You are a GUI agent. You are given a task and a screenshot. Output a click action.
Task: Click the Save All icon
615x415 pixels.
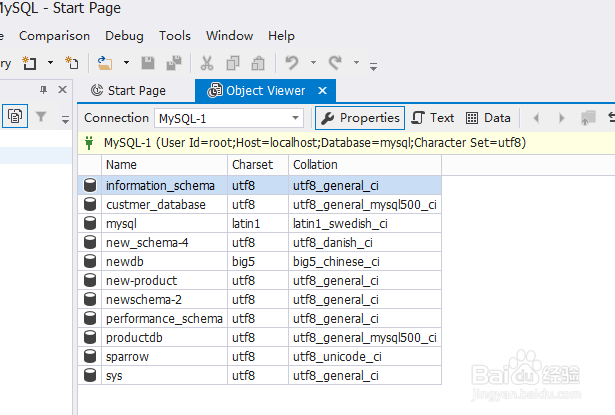click(174, 63)
